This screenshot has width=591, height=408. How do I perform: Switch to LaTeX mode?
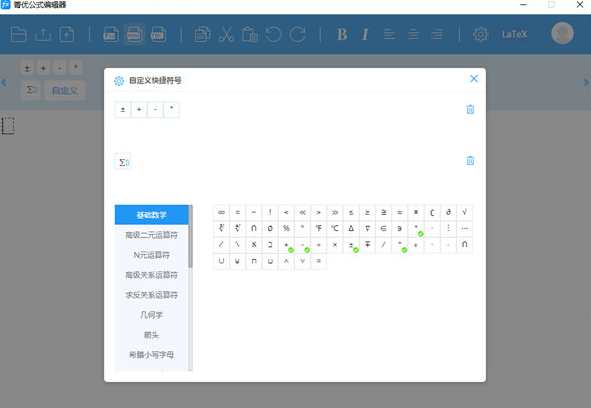coord(514,35)
